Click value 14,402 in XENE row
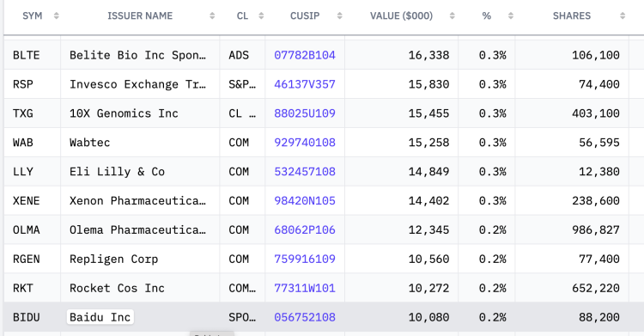Image resolution: width=644 pixels, height=336 pixels. pos(428,201)
